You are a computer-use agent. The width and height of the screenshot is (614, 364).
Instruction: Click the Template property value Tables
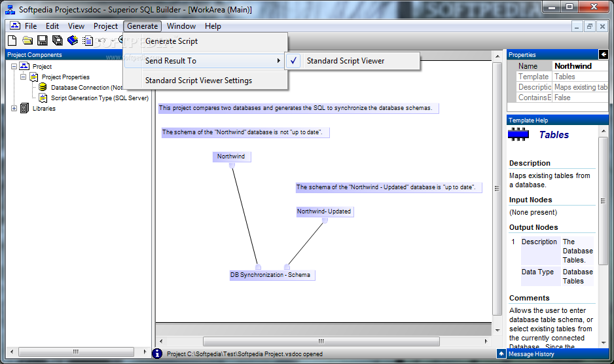(x=581, y=77)
